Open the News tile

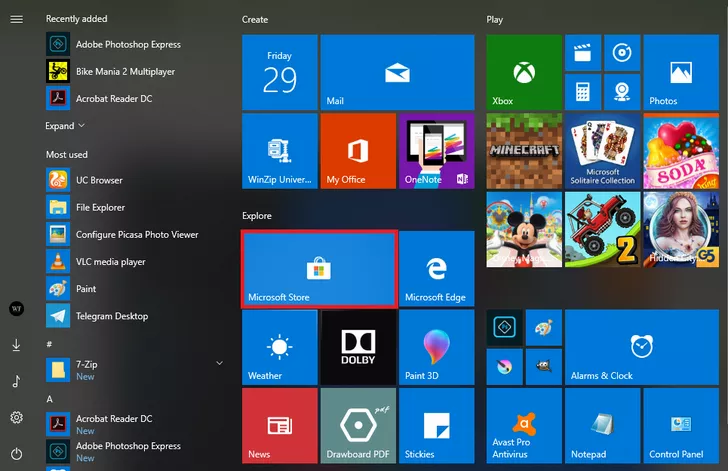pyautogui.click(x=280, y=426)
